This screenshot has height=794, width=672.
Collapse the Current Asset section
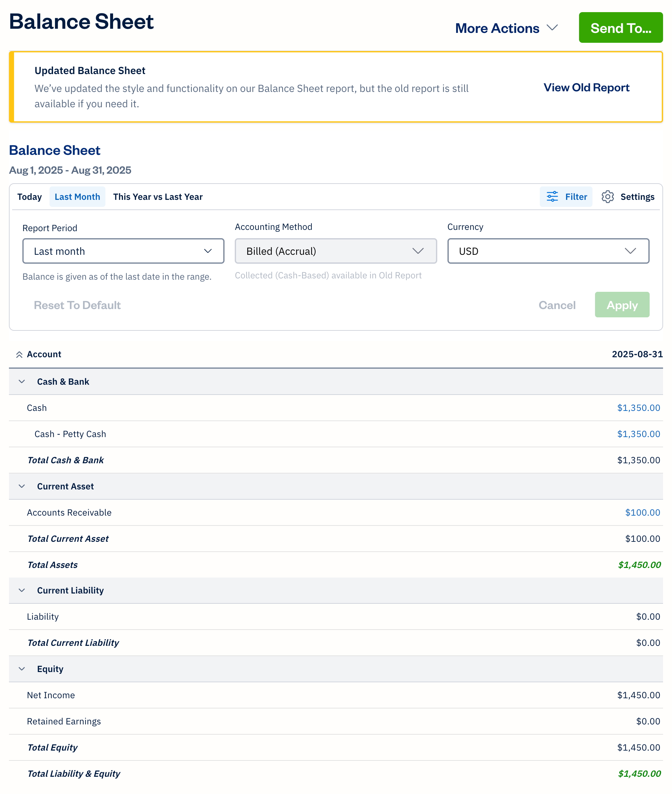pyautogui.click(x=22, y=486)
